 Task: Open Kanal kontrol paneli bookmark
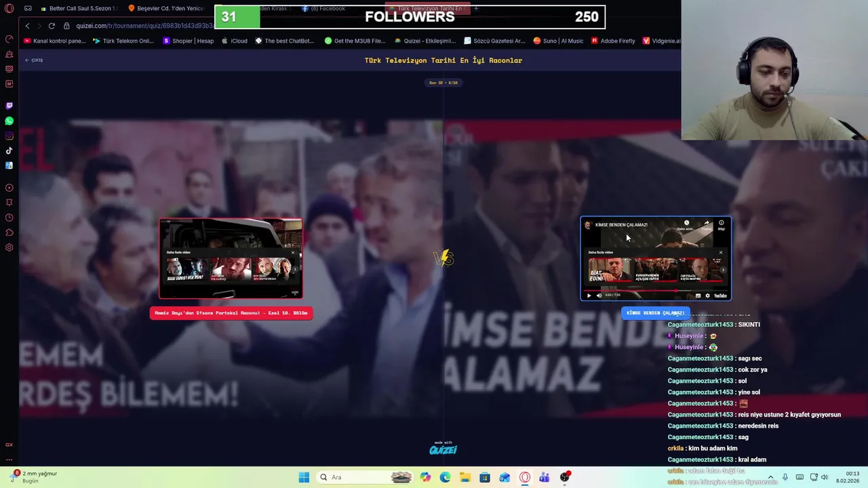tap(55, 41)
